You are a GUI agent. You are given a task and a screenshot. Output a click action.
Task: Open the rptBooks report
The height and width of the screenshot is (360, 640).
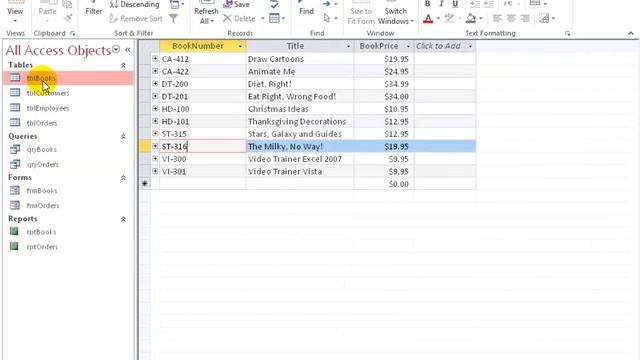68,232
